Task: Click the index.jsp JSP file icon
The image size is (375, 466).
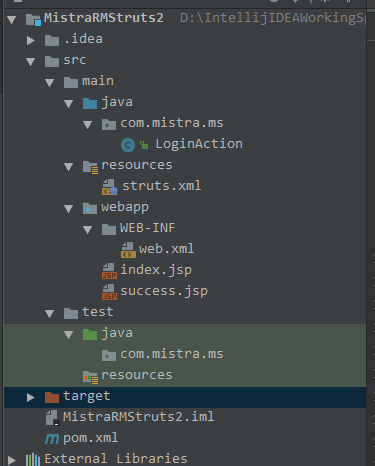Action: pos(109,271)
